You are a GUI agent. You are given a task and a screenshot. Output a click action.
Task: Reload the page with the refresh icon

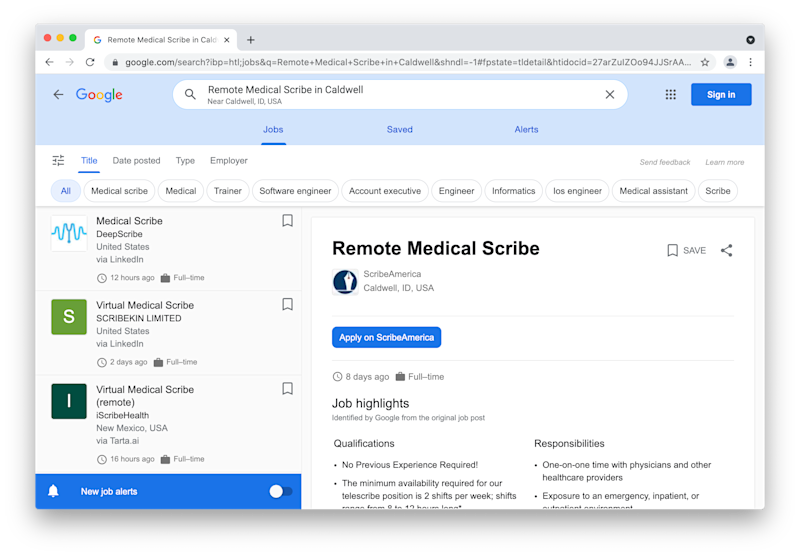90,62
